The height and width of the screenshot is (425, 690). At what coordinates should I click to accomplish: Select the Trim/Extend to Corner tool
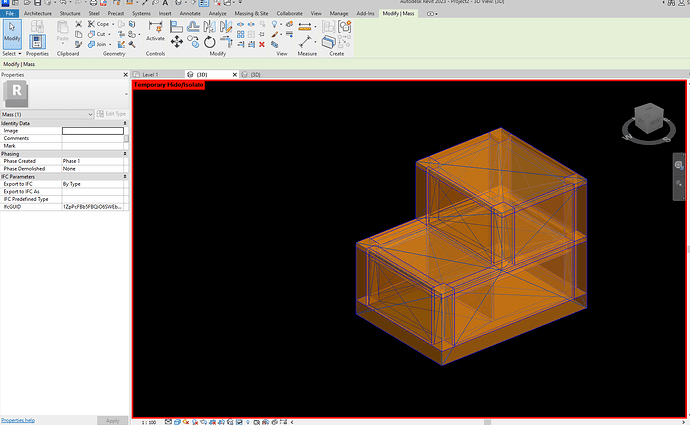pyautogui.click(x=226, y=42)
